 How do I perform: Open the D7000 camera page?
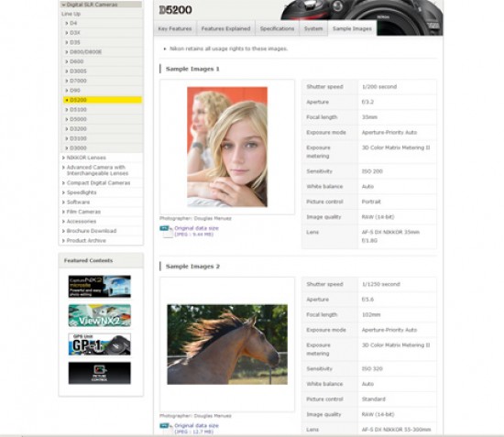click(x=78, y=81)
